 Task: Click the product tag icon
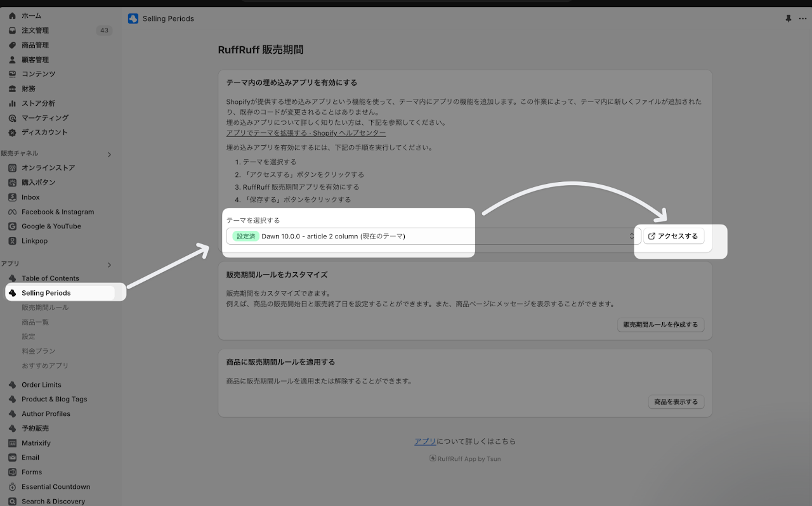coord(12,45)
